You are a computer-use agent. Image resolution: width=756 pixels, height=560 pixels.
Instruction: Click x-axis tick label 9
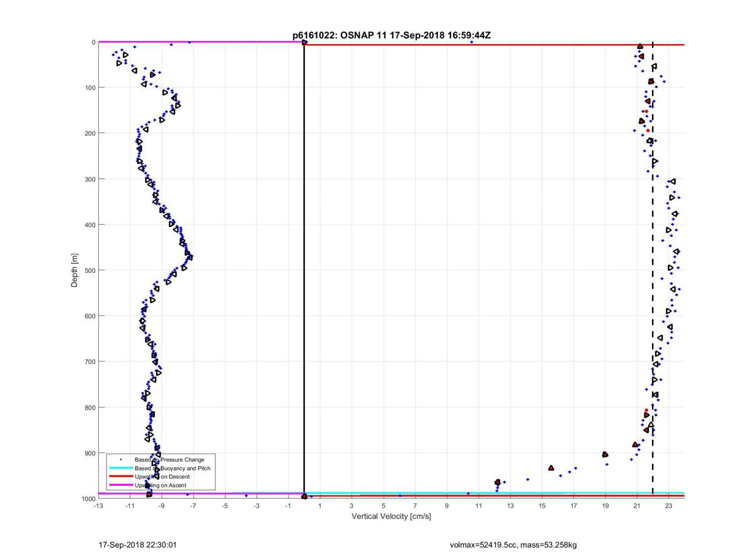click(x=447, y=506)
